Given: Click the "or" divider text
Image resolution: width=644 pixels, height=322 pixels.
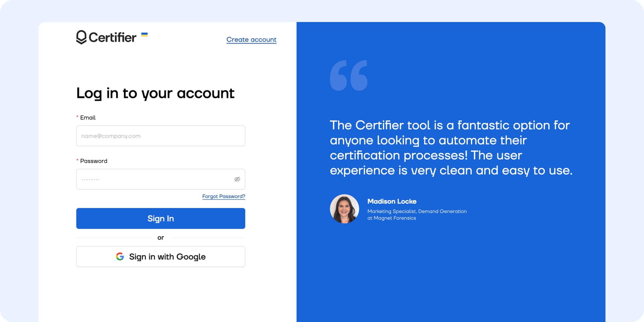Looking at the screenshot, I should (161, 238).
